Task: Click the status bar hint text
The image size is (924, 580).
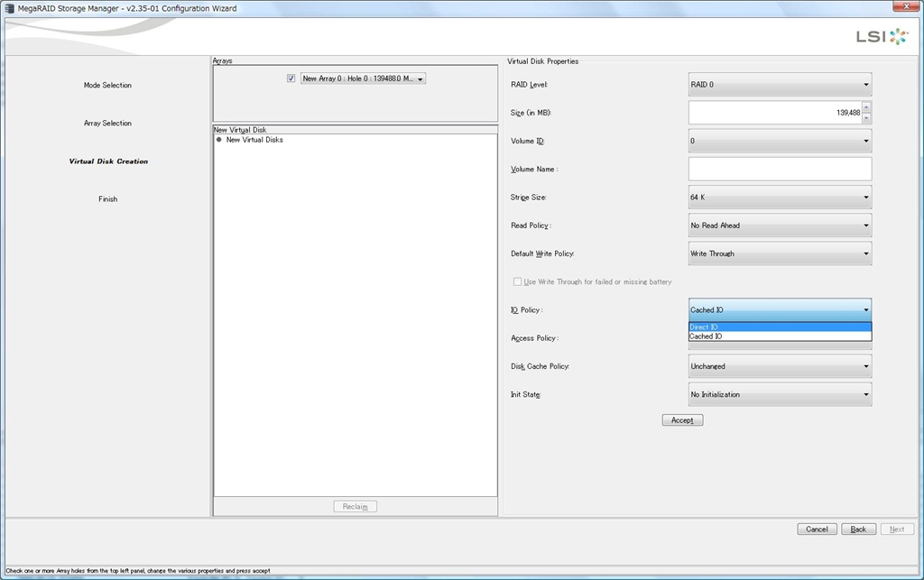Action: (x=138, y=571)
